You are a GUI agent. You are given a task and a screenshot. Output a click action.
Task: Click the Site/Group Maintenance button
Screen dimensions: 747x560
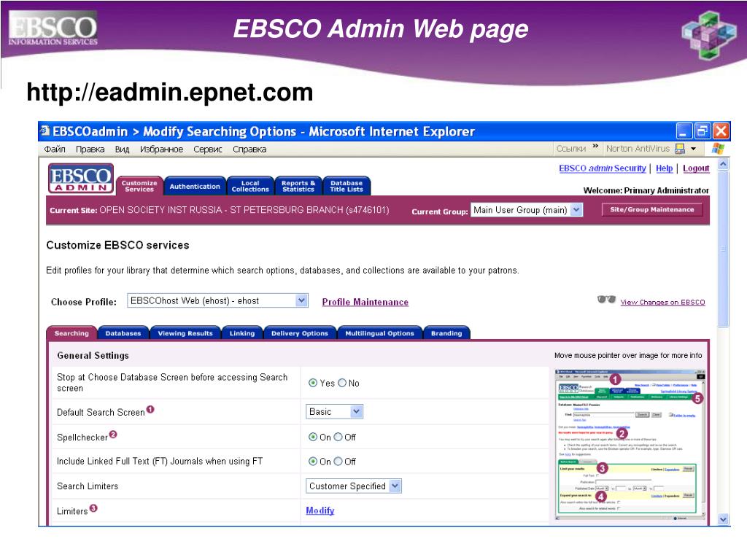pos(651,209)
